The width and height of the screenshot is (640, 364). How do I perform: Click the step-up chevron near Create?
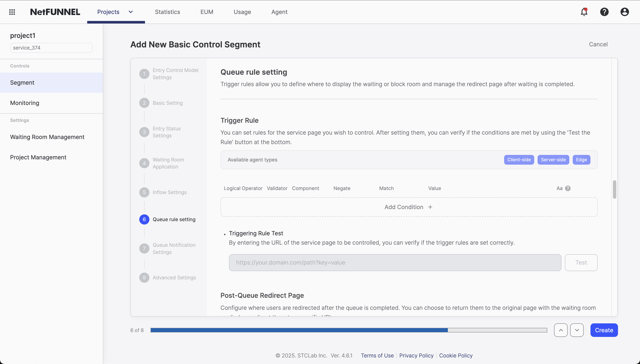[560, 330]
